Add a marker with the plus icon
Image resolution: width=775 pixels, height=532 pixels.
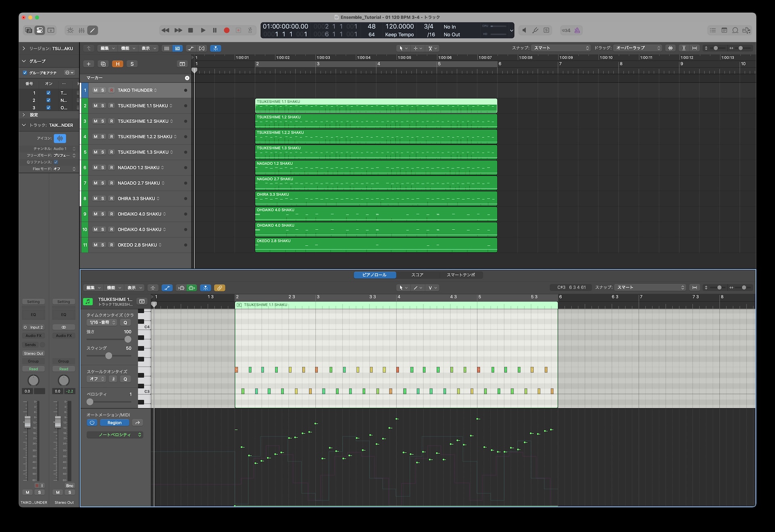(x=187, y=78)
